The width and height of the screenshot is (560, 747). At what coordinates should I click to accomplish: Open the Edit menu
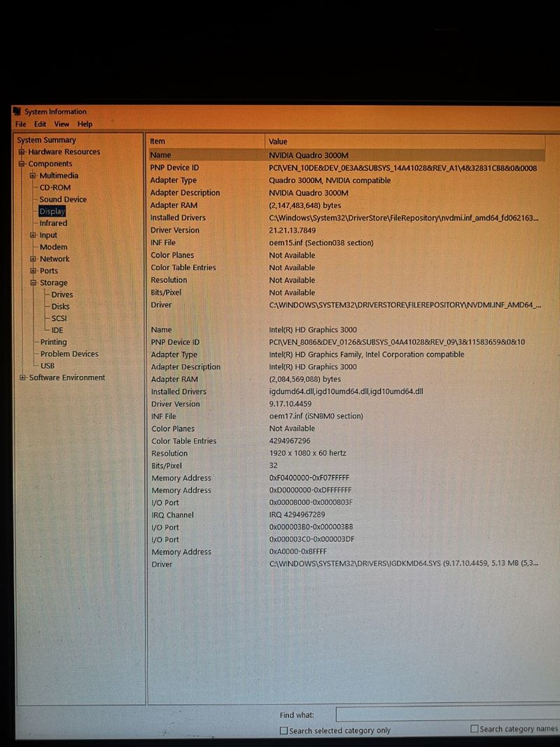click(x=40, y=124)
